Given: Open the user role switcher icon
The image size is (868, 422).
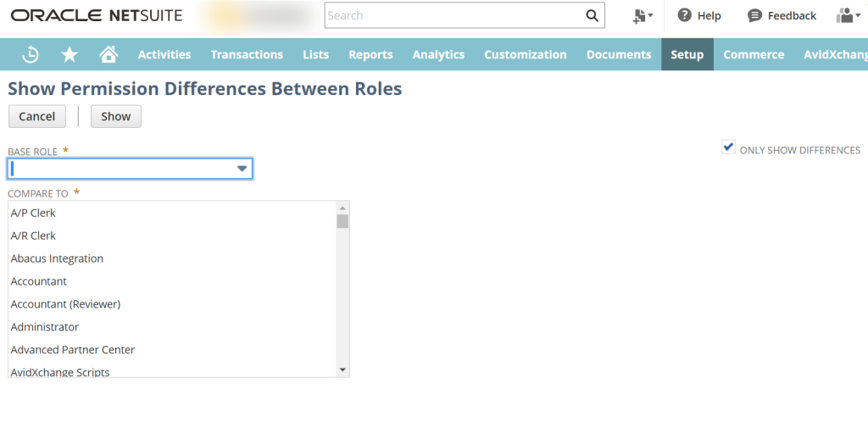Looking at the screenshot, I should pyautogui.click(x=845, y=15).
